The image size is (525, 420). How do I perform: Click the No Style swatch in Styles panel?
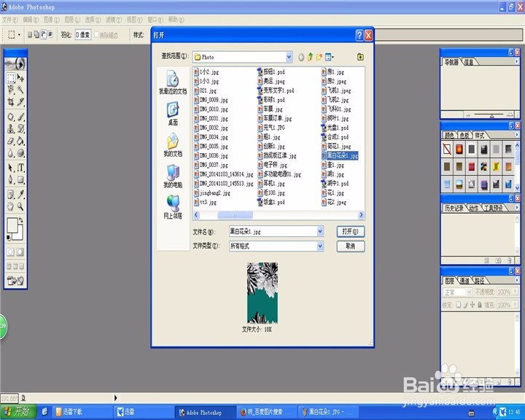point(447,149)
